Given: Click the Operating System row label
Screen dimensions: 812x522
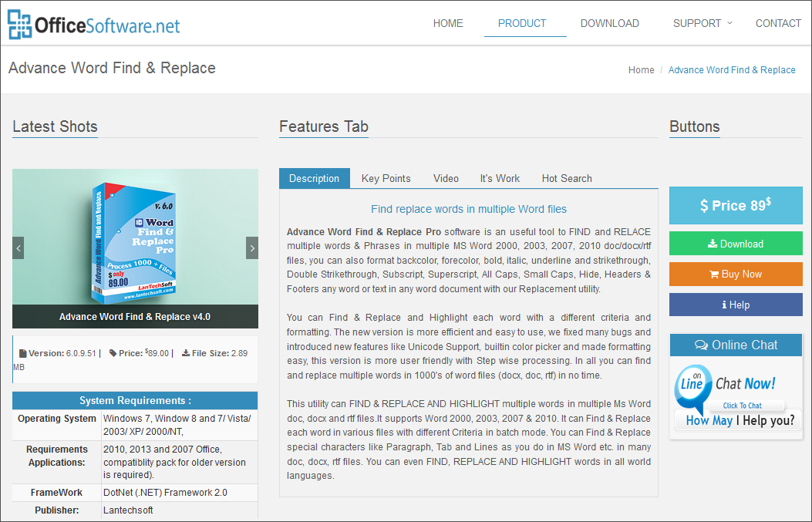Looking at the screenshot, I should pyautogui.click(x=57, y=419).
